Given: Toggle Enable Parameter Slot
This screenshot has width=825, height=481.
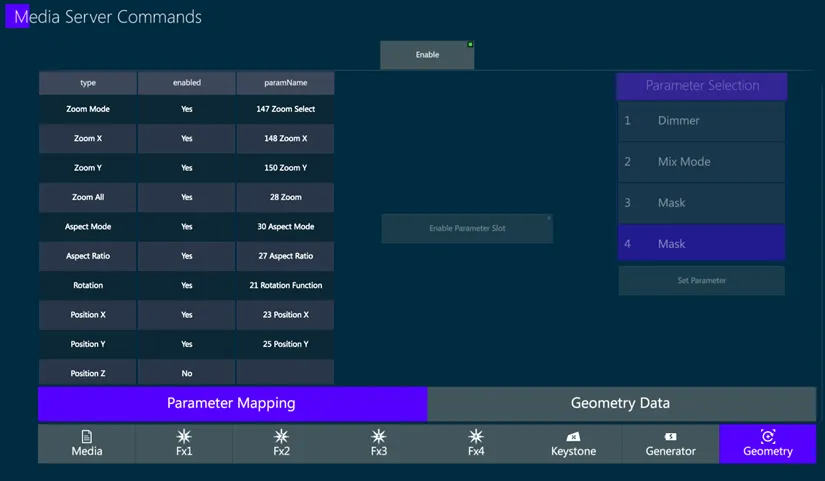Looking at the screenshot, I should (467, 228).
